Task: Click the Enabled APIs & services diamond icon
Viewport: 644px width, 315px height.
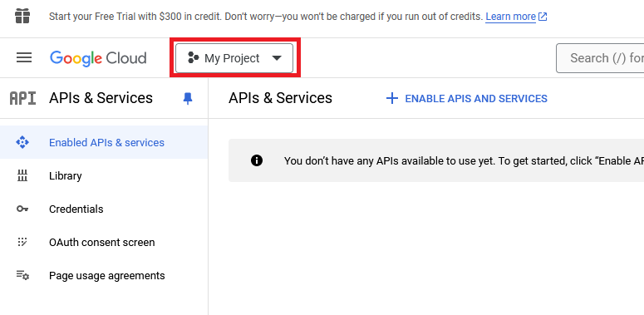Action: click(22, 142)
